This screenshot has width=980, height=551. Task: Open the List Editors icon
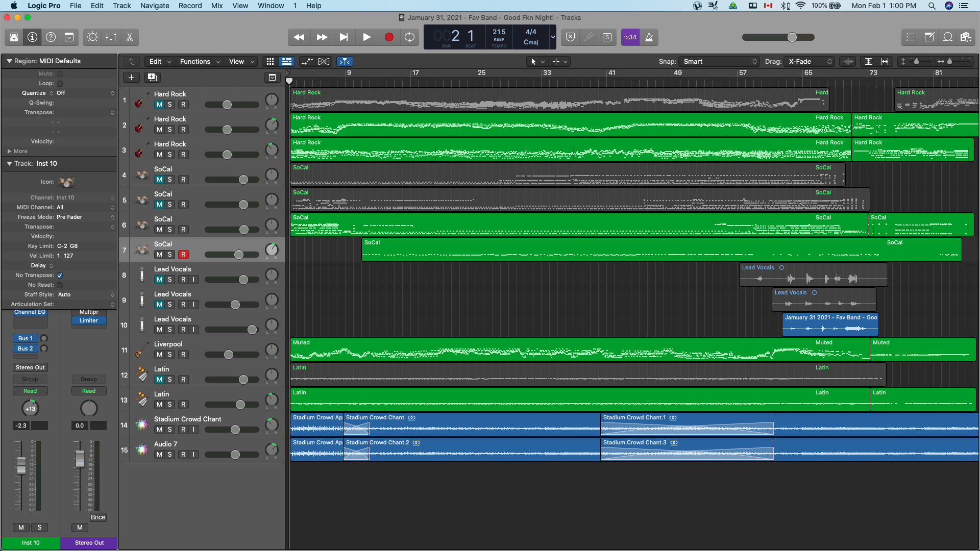911,37
